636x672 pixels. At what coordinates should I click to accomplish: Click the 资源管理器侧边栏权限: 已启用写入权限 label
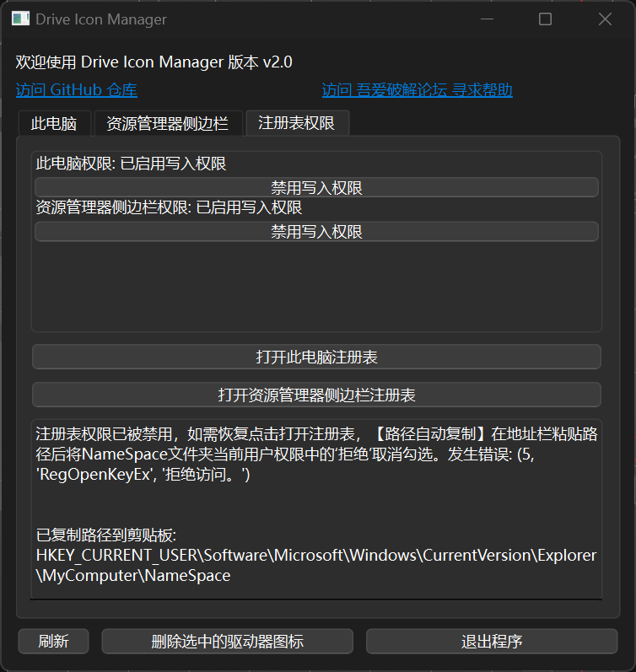[169, 207]
